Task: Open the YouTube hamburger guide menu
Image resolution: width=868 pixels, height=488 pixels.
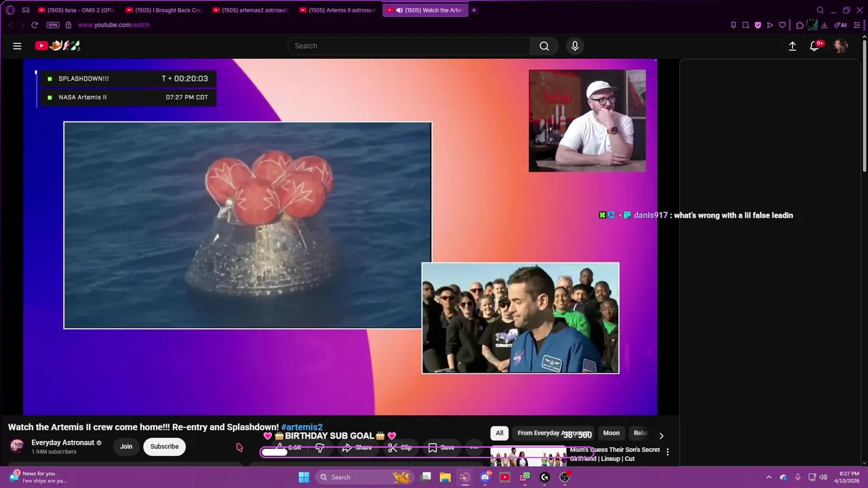Action: pos(17,46)
